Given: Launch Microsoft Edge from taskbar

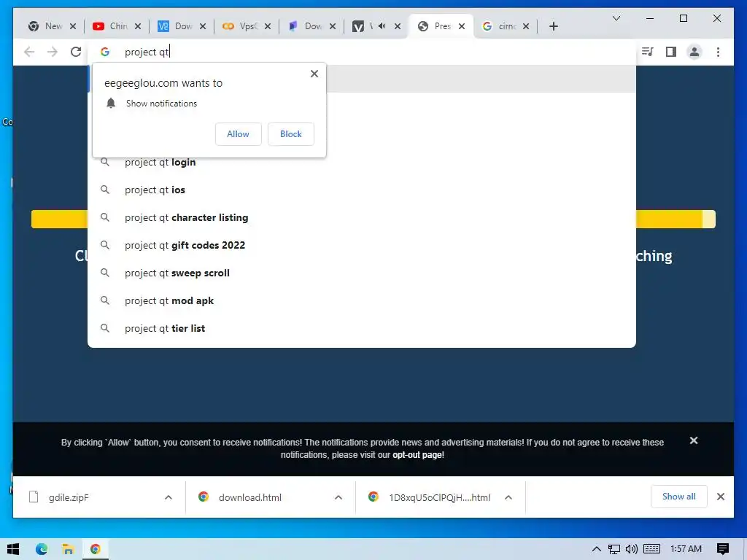Looking at the screenshot, I should tap(42, 549).
